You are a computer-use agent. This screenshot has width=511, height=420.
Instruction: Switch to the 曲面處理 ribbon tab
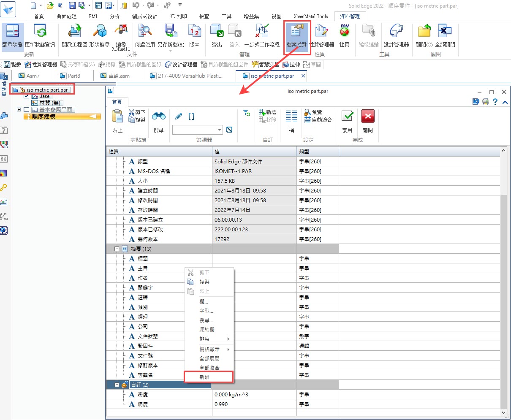[67, 16]
